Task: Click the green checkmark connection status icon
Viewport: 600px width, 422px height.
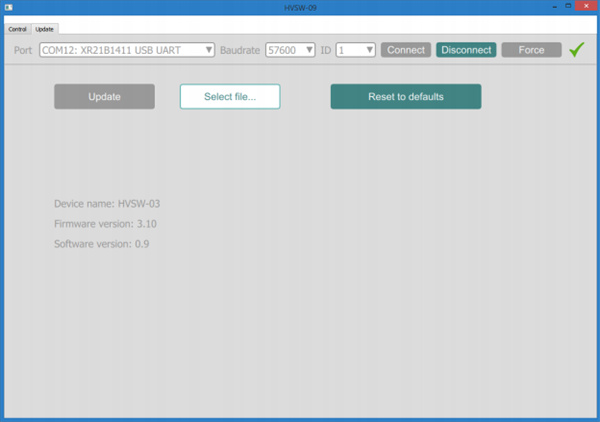Action: coord(576,49)
